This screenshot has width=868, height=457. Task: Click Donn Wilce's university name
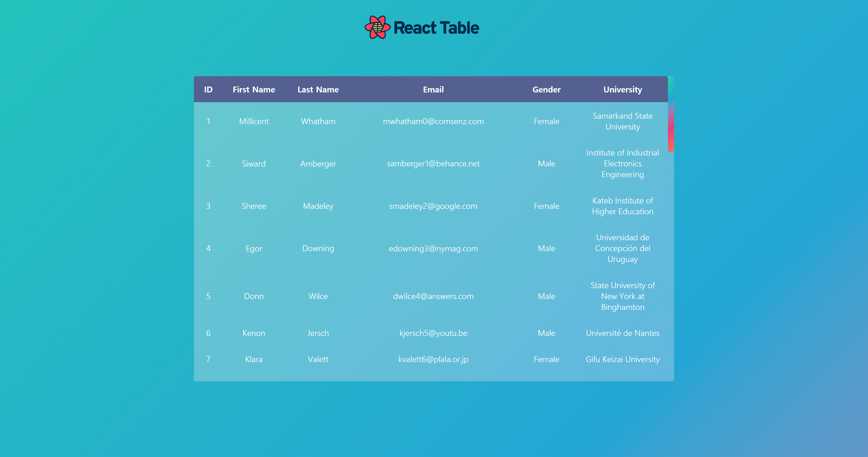click(622, 296)
